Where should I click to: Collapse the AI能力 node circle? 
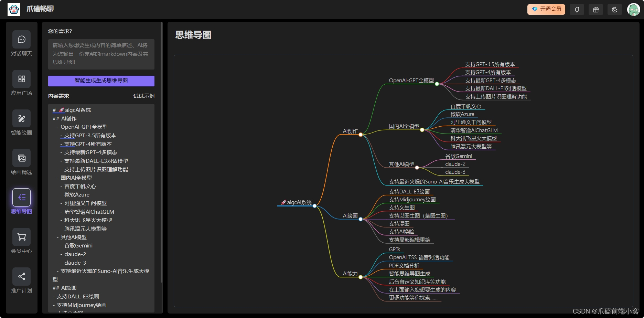[361, 277]
